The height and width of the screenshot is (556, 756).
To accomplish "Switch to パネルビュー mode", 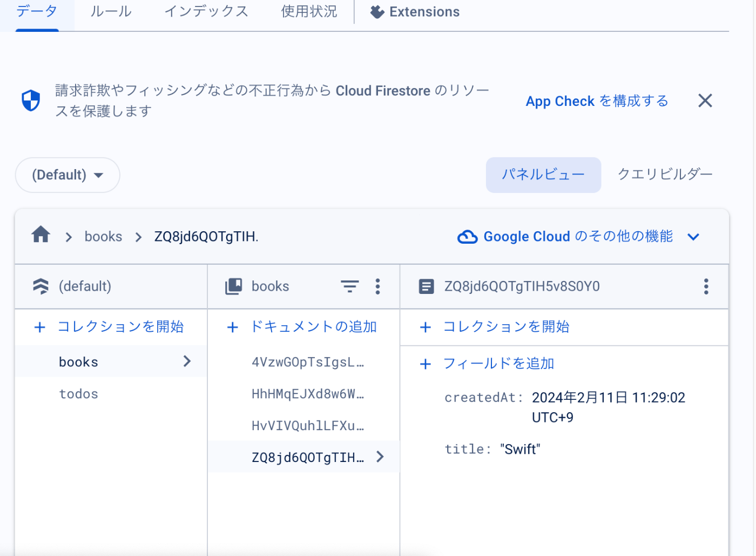I will 543,175.
